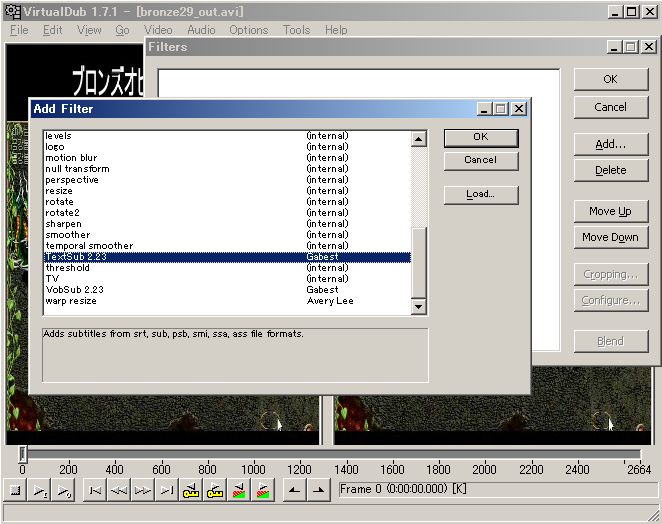Click OK in the Filters window
Screen dimensions: 662x524
(610, 79)
